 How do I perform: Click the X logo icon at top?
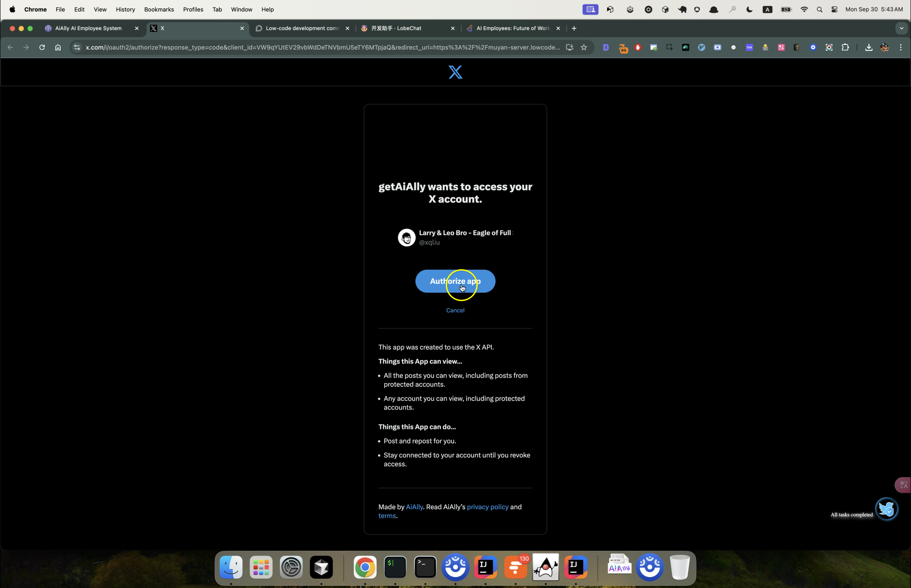coord(455,72)
